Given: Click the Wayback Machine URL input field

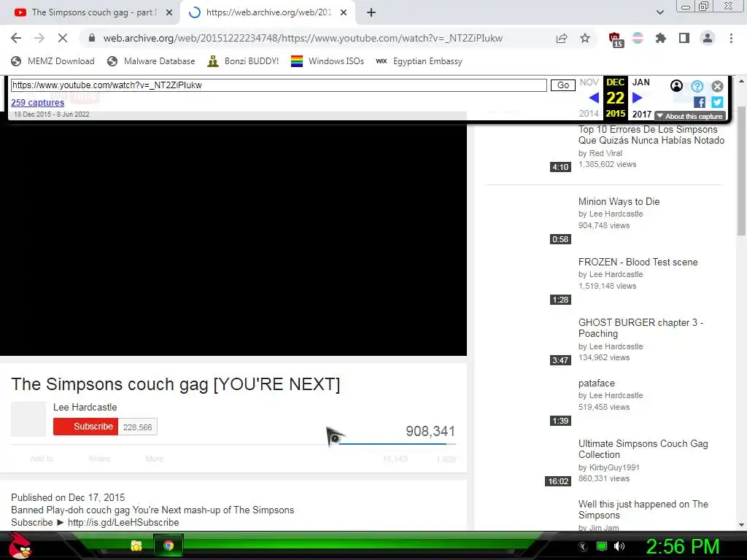Looking at the screenshot, I should coord(279,85).
